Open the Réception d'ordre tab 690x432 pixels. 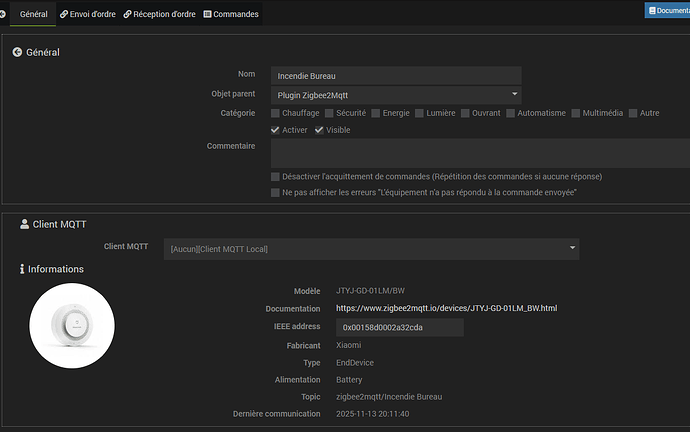[159, 14]
